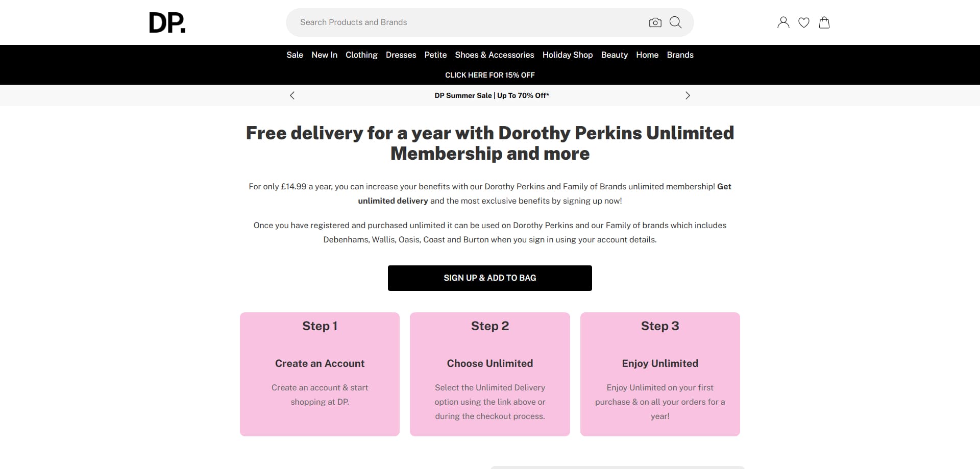980x469 pixels.
Task: Open the Beauty menu
Action: pos(614,55)
